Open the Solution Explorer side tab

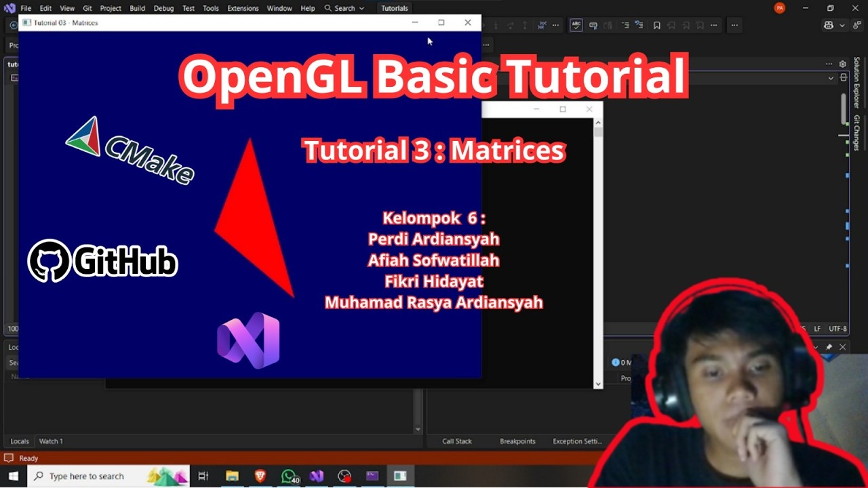pos(856,84)
